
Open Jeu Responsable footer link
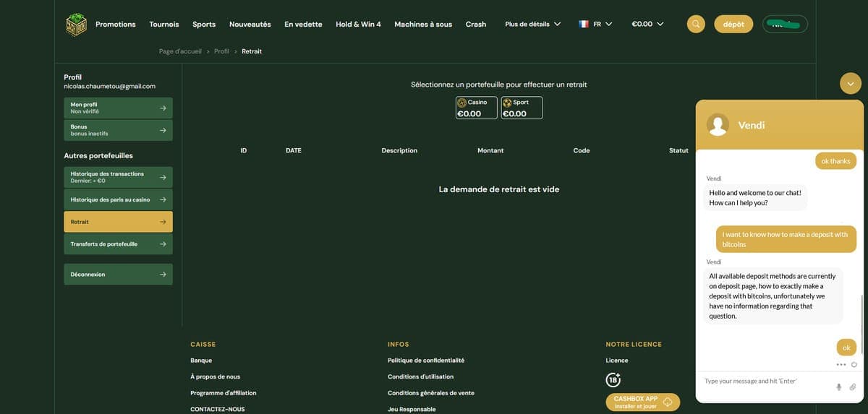[412, 409]
